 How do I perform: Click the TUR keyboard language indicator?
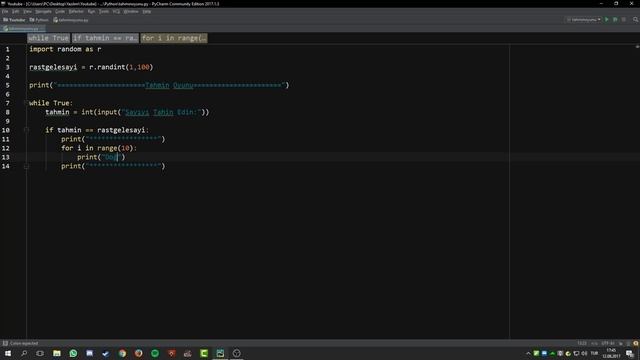point(594,353)
